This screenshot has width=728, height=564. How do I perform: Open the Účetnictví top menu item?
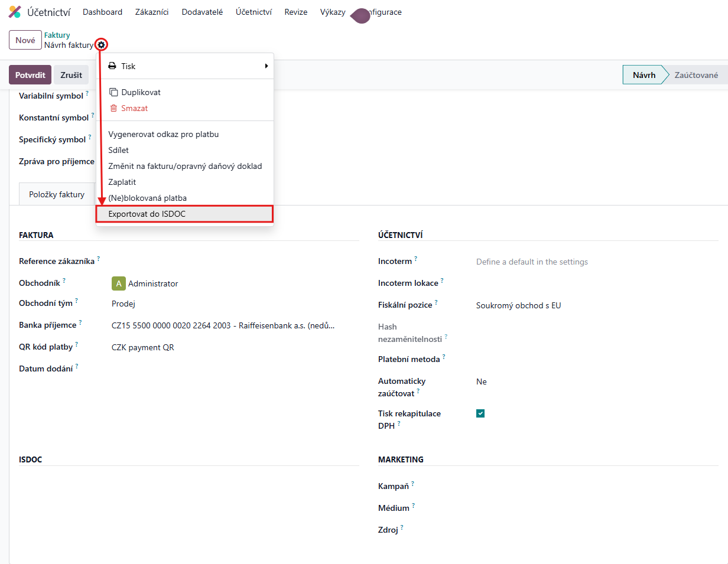[253, 12]
